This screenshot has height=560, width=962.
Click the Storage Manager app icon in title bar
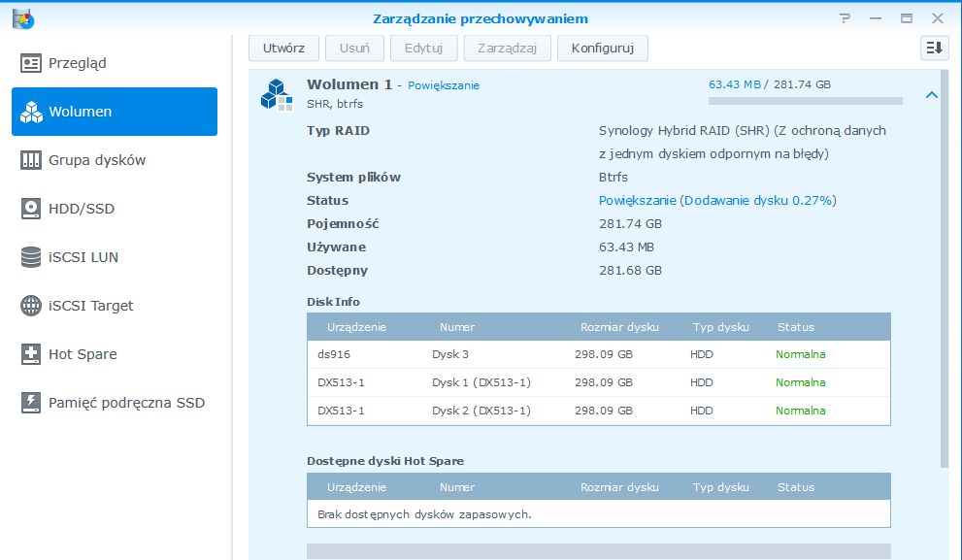23,19
